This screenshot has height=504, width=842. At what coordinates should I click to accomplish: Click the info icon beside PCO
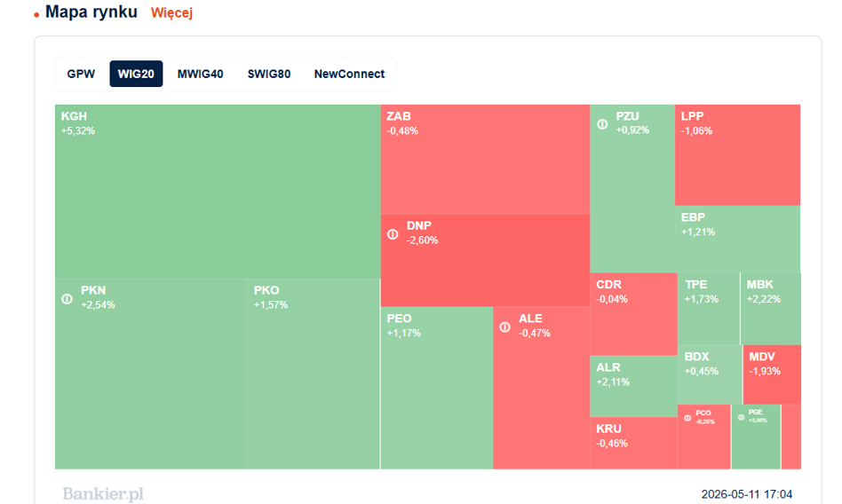click(687, 418)
